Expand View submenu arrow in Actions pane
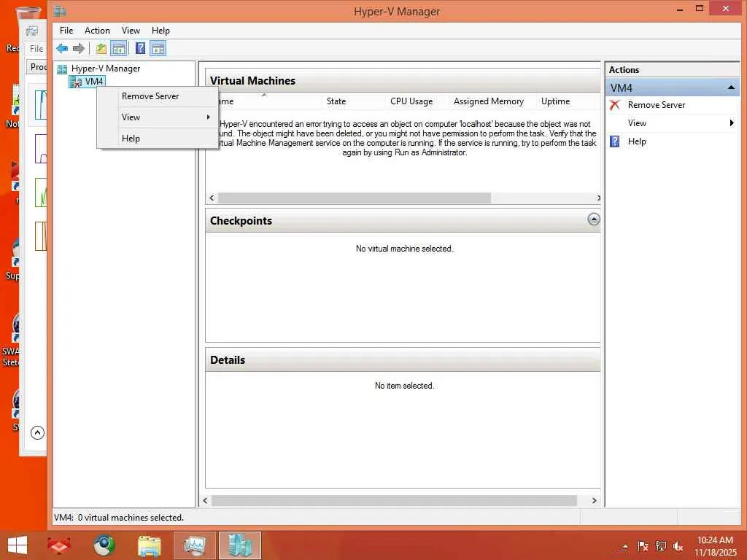The image size is (747, 560). (732, 122)
